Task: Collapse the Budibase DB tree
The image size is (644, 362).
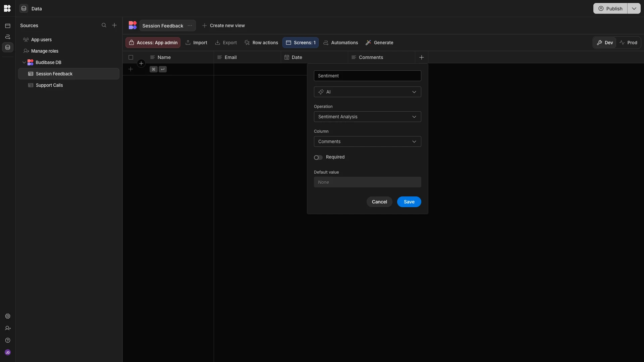Action: 24,63
